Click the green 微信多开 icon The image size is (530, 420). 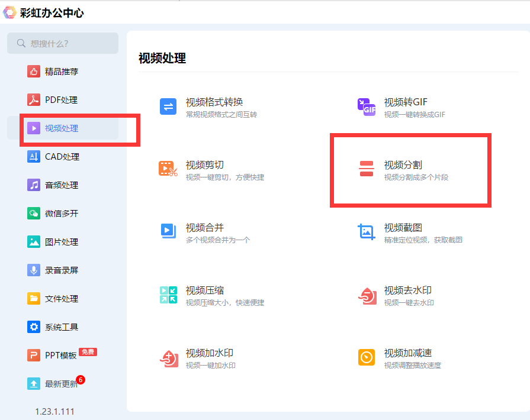[34, 214]
